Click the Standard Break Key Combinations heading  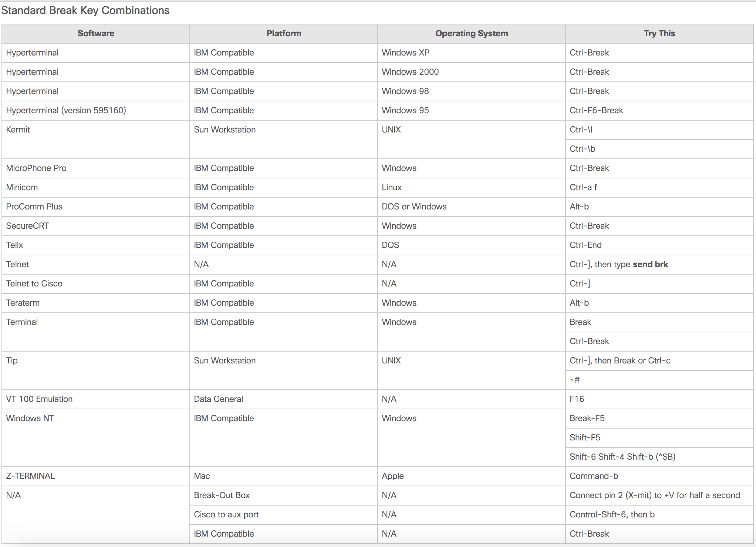pos(85,10)
